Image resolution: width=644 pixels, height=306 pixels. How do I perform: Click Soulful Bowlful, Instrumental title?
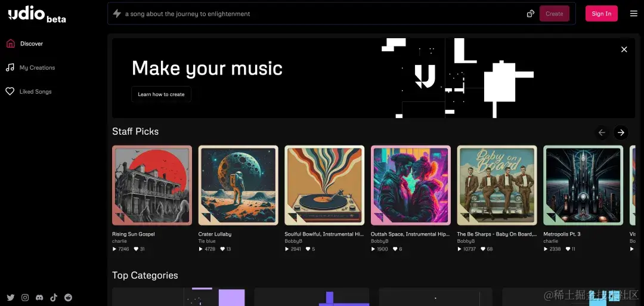coord(324,234)
